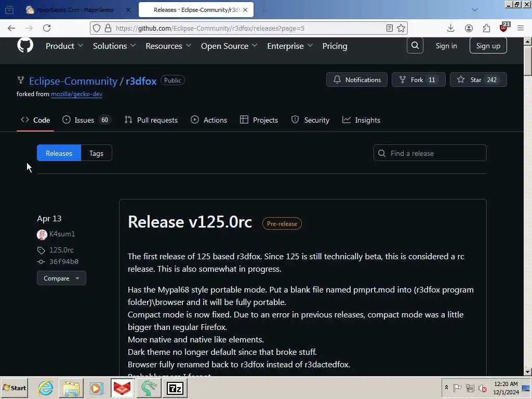
Task: Click the Action Center flag icon
Action: pyautogui.click(x=457, y=388)
